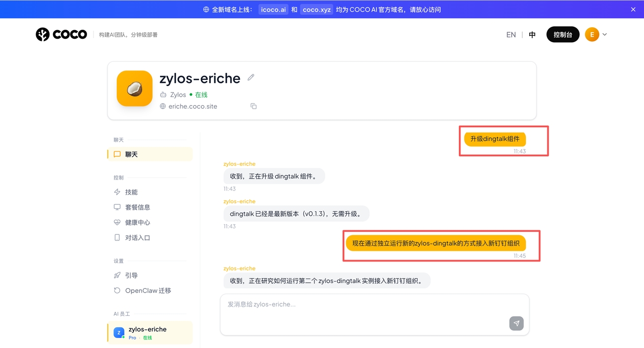Viewport: 644px width, 348px height.
Task: Select zylos-eriche AI employee card
Action: click(150, 333)
